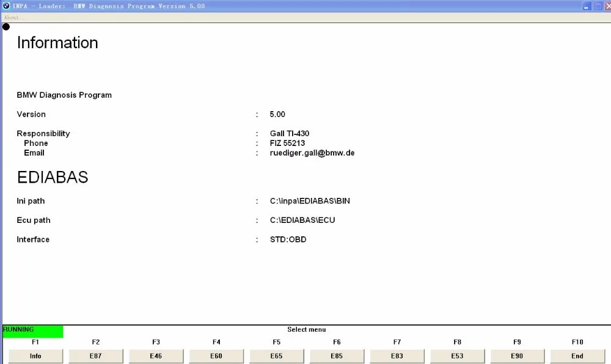Select the E53 model button
The height and width of the screenshot is (364, 611).
tap(458, 356)
